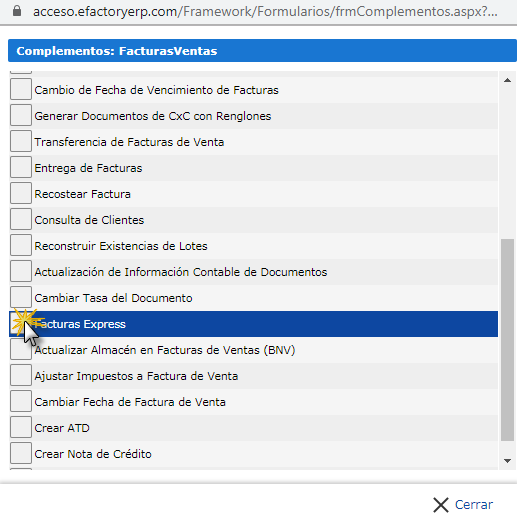Tick the Crear ATD checkbox
The width and height of the screenshot is (517, 525).
pos(21,427)
